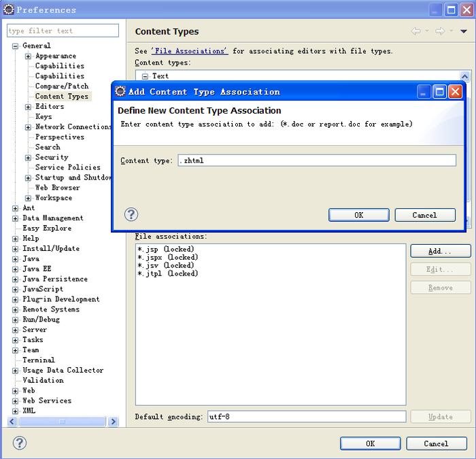Click the back navigation arrow icon

tap(416, 31)
